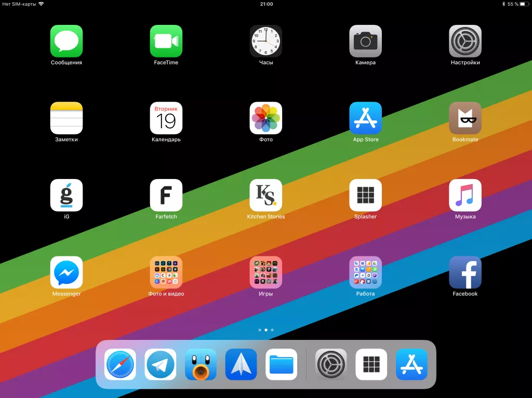Select the middle page indicator dot
This screenshot has width=532, height=398.
coord(266,330)
